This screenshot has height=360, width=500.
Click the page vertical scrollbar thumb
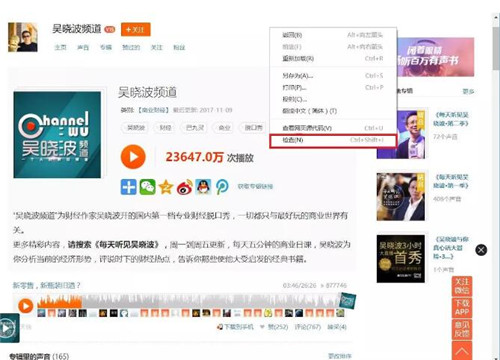pyautogui.click(x=496, y=48)
